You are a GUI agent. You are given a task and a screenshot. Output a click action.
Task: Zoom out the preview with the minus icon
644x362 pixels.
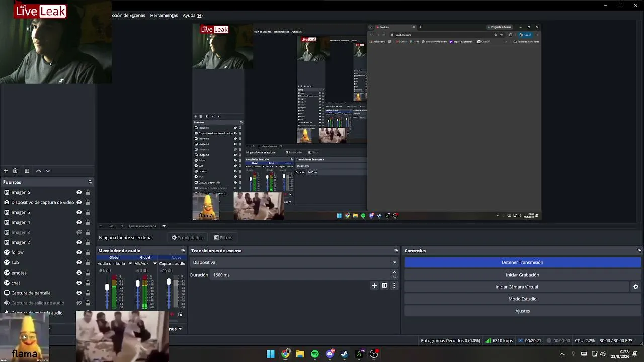(101, 226)
